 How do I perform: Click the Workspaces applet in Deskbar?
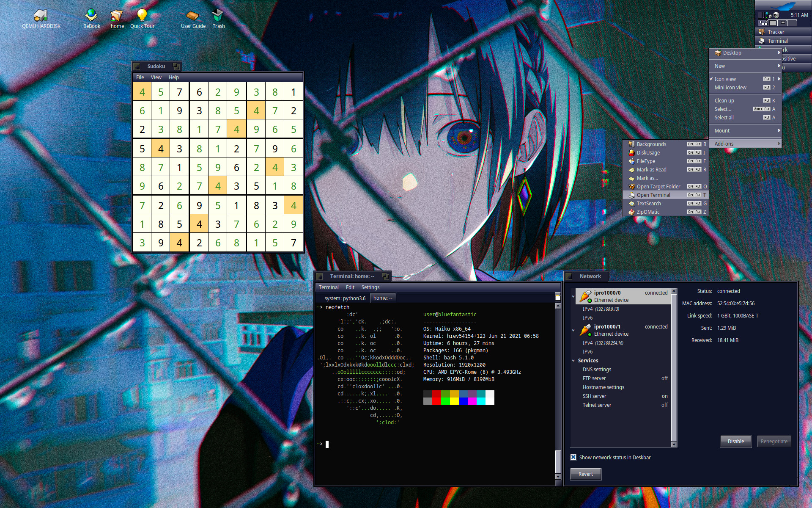(777, 23)
